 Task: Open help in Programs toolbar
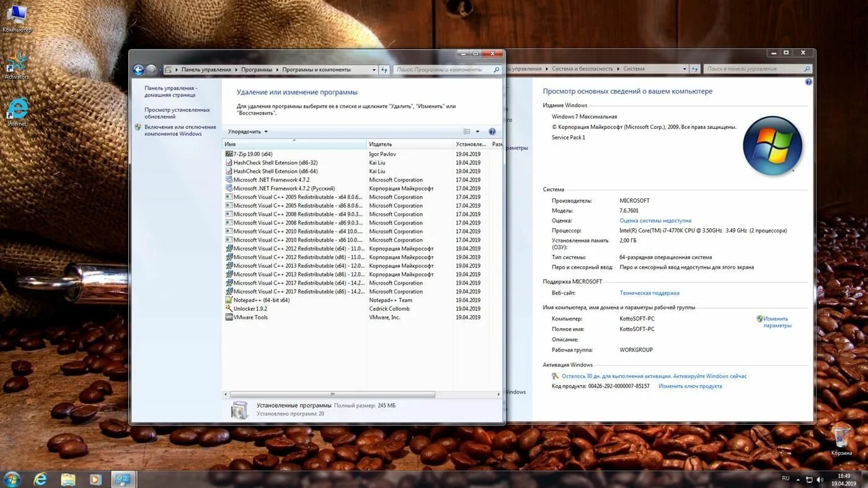(492, 131)
